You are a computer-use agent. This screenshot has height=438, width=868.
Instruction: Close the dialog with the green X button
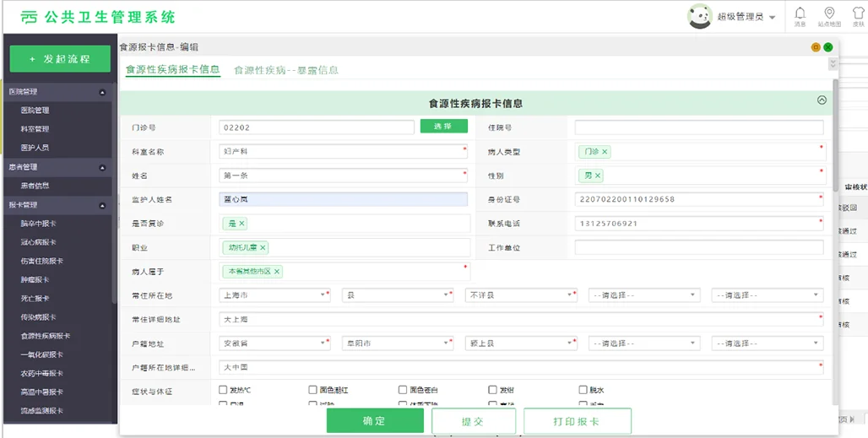(x=828, y=47)
